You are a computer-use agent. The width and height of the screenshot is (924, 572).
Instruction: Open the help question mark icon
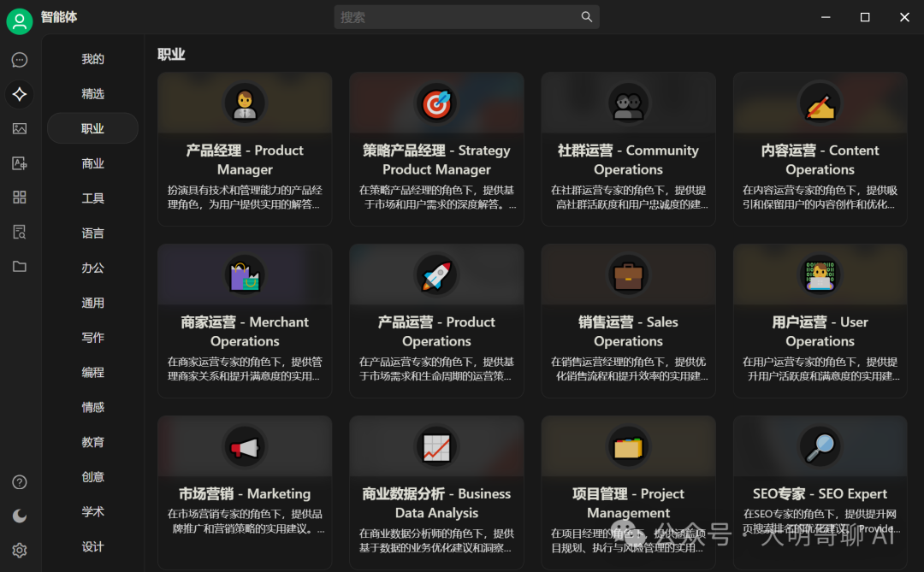click(20, 482)
